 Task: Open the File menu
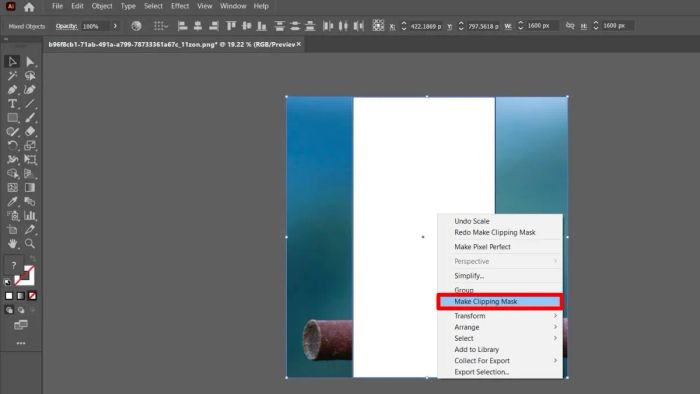click(x=57, y=6)
